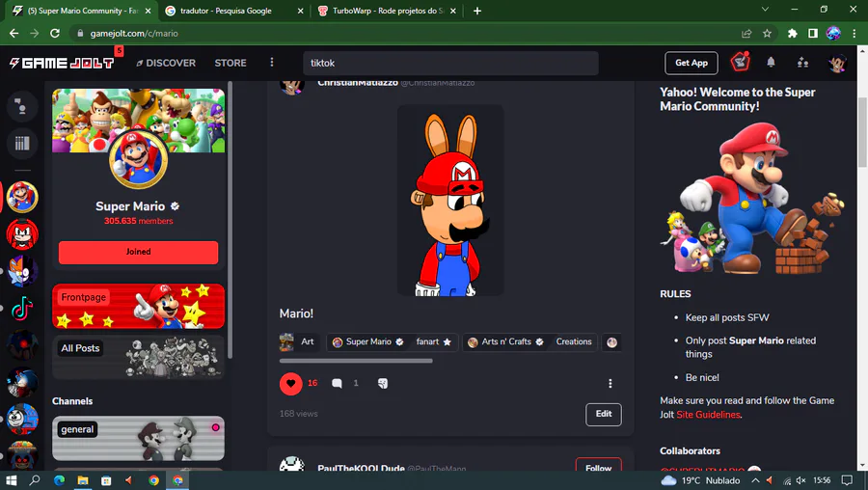The height and width of the screenshot is (490, 868).
Task: Bookmark this page with the star
Action: click(x=767, y=33)
